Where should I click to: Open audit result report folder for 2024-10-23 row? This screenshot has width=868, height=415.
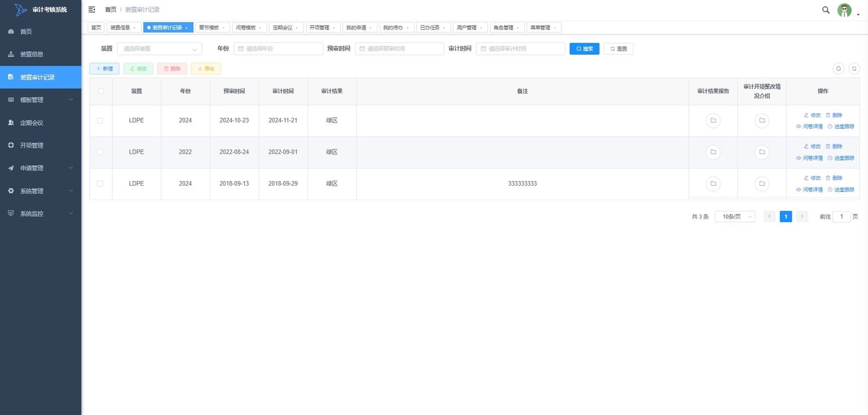pos(713,121)
